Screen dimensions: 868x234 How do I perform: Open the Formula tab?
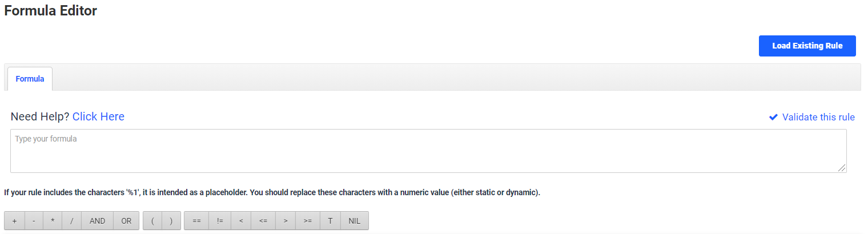30,79
